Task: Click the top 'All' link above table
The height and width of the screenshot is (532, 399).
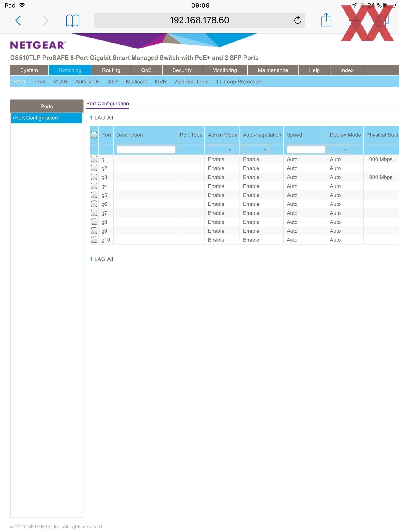Action: point(110,118)
